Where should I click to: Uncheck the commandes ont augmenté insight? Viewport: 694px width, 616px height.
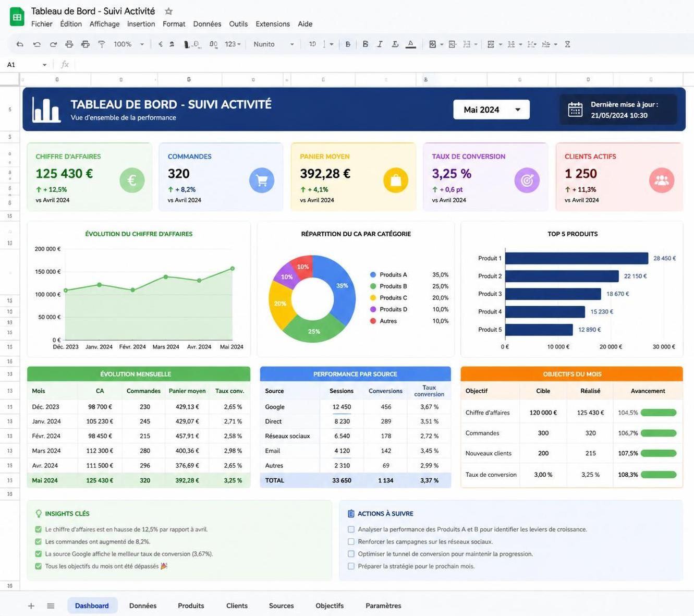[38, 541]
